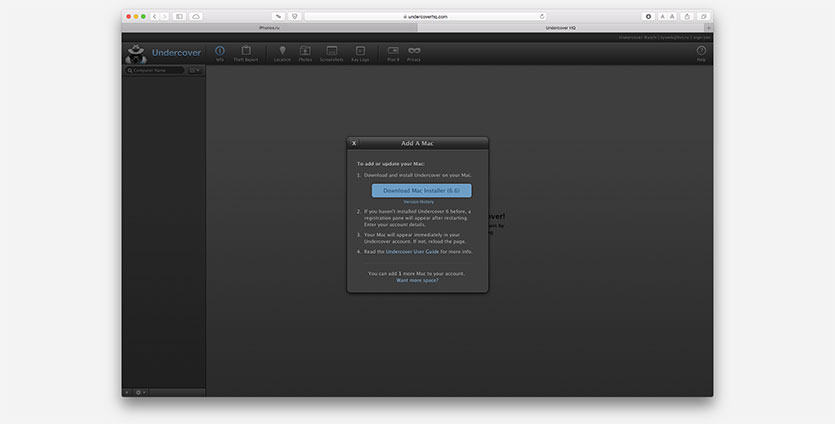The width and height of the screenshot is (835, 424).
Task: Add a computer with the sidebar plus button
Action: [127, 393]
